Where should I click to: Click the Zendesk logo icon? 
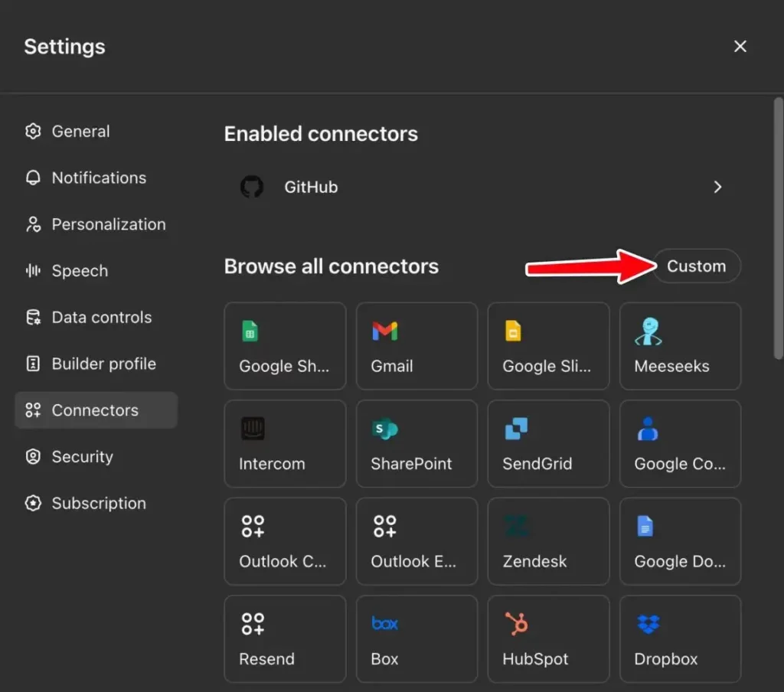tap(517, 526)
